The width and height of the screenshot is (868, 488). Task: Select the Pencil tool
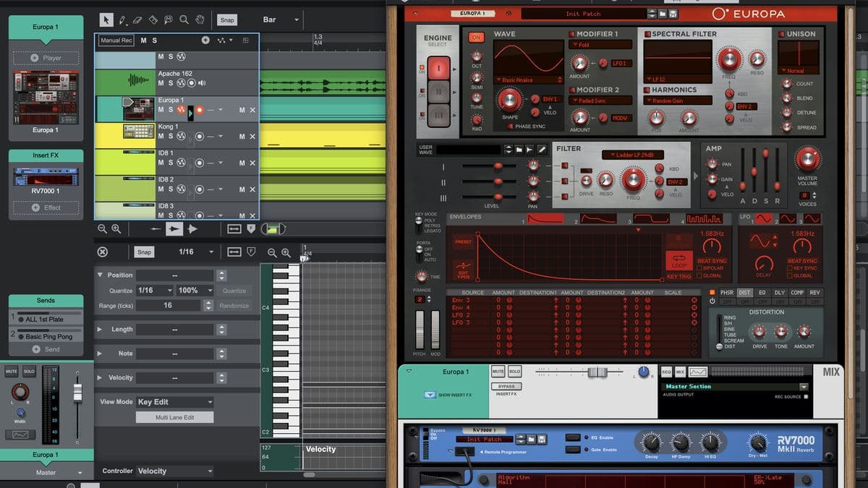pos(122,20)
